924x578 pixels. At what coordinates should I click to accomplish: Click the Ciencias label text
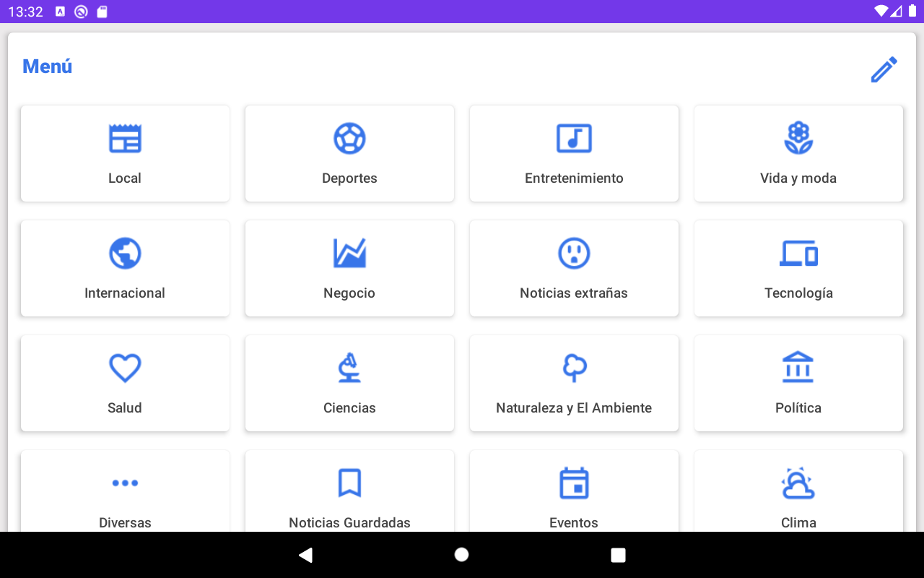tap(349, 407)
